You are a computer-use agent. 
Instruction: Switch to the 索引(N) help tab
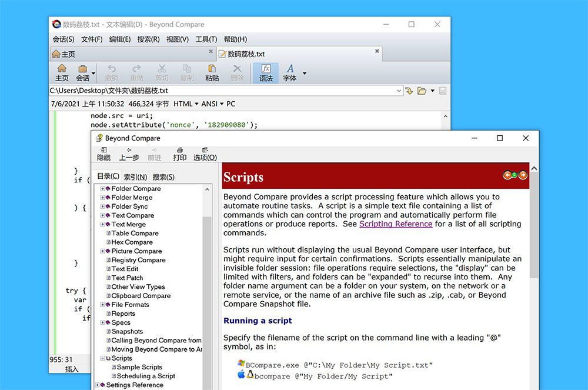point(135,177)
